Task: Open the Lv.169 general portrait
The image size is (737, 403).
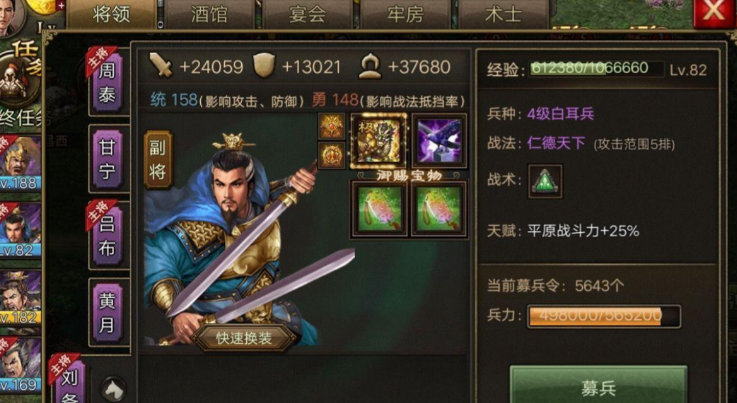Action: coord(20,365)
